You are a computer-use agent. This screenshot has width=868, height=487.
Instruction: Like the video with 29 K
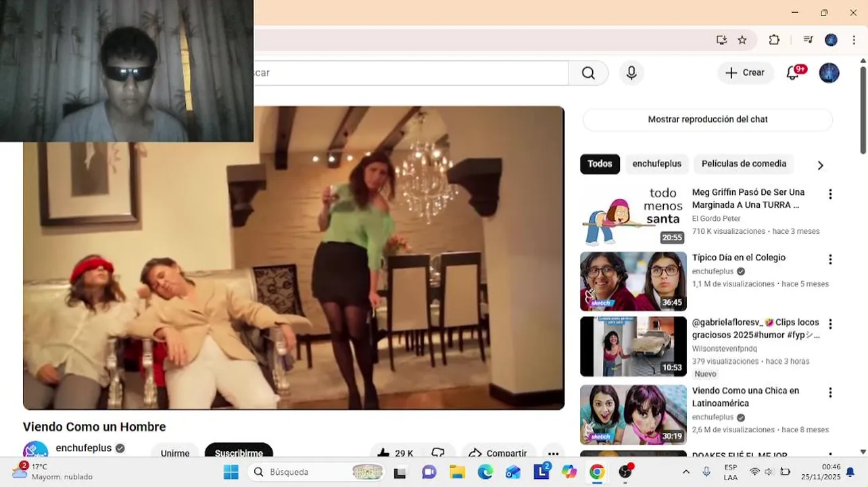pos(395,453)
